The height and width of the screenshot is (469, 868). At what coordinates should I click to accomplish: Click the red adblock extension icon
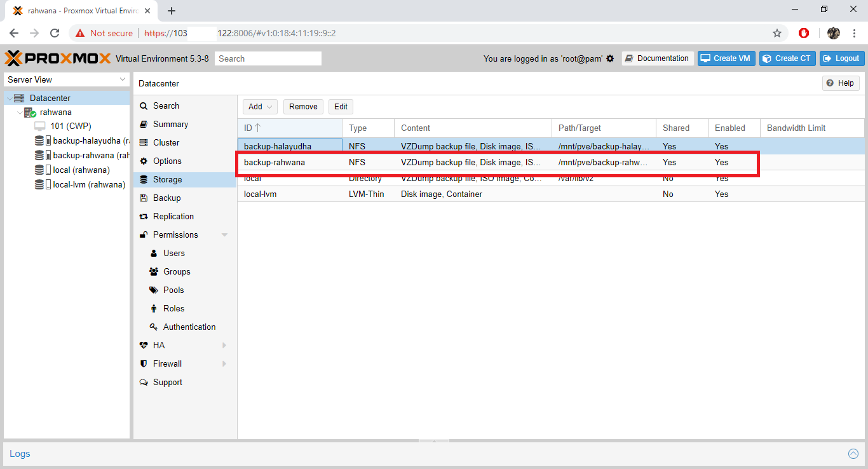[804, 33]
